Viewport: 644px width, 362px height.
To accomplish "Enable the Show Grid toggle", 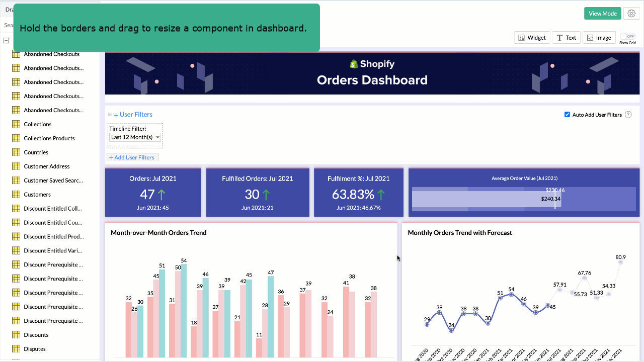I will [627, 36].
